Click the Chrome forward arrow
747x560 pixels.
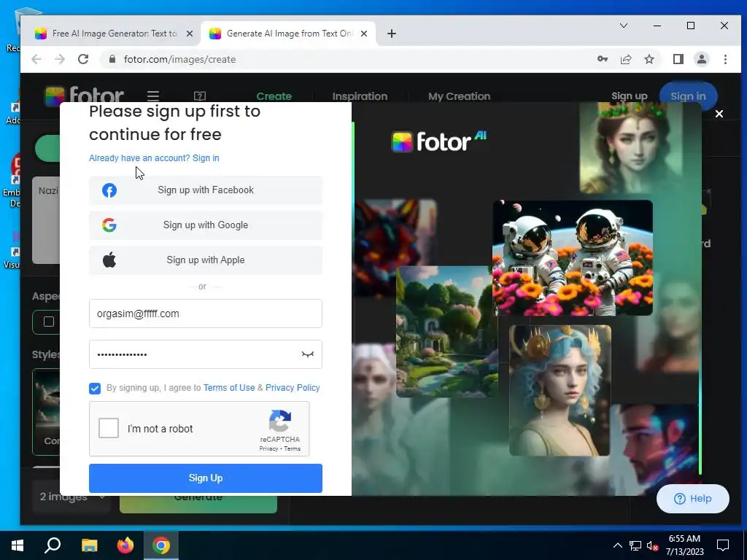(x=60, y=59)
